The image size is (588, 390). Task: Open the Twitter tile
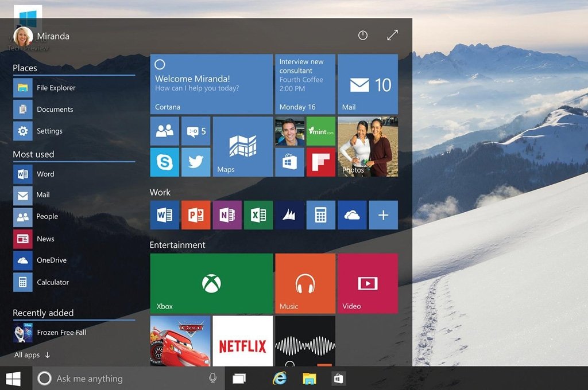pos(196,162)
